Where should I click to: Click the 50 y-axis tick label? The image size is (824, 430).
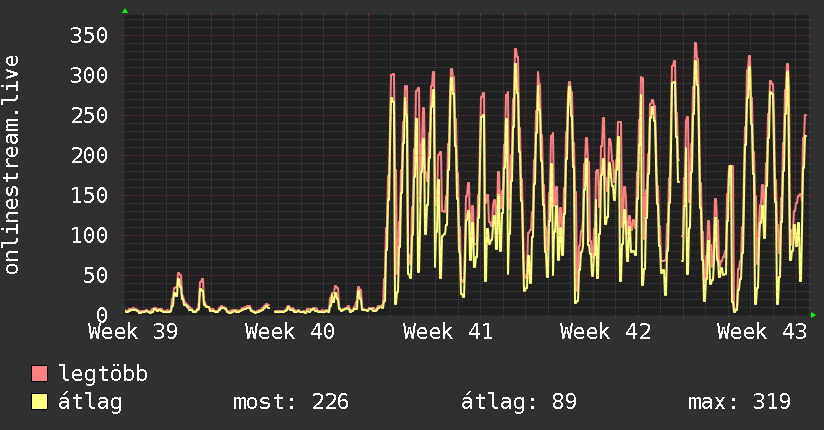tap(96, 275)
